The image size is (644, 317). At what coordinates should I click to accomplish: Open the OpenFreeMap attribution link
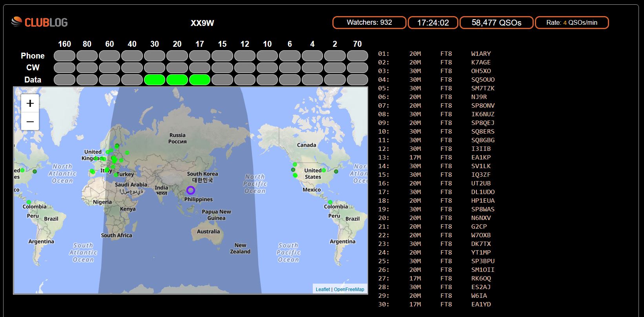click(x=349, y=290)
